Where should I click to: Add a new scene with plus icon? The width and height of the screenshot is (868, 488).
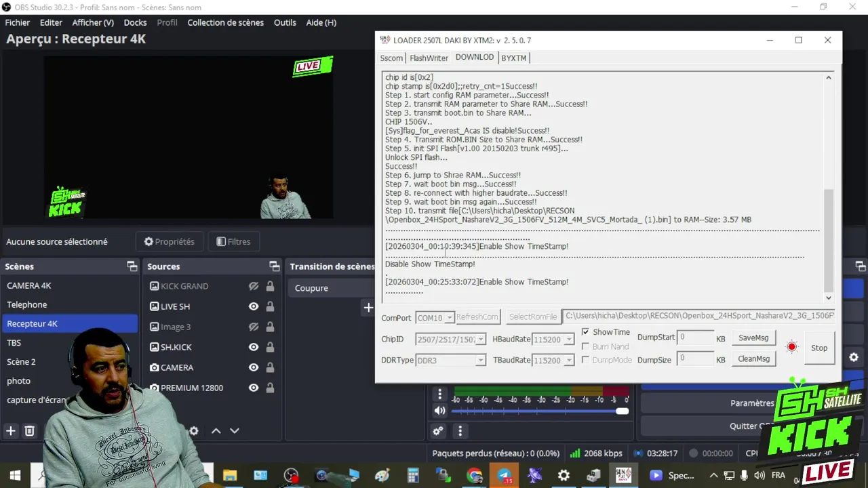(x=11, y=430)
